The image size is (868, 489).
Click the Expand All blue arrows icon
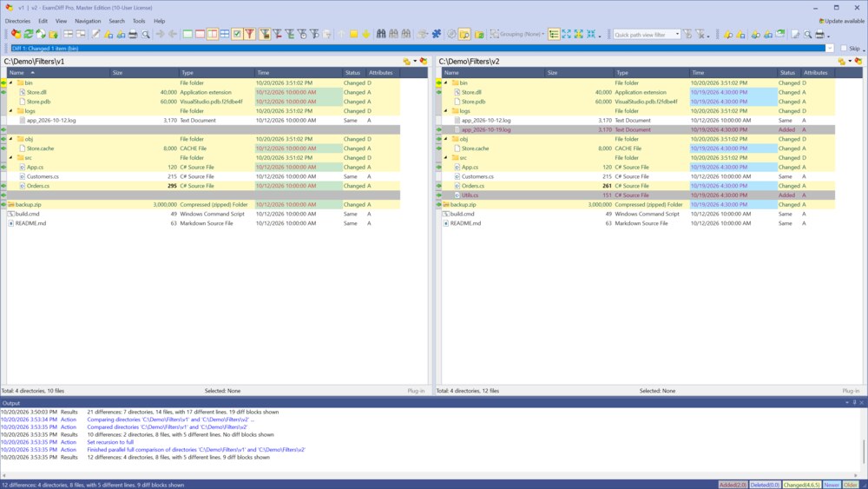tap(566, 35)
